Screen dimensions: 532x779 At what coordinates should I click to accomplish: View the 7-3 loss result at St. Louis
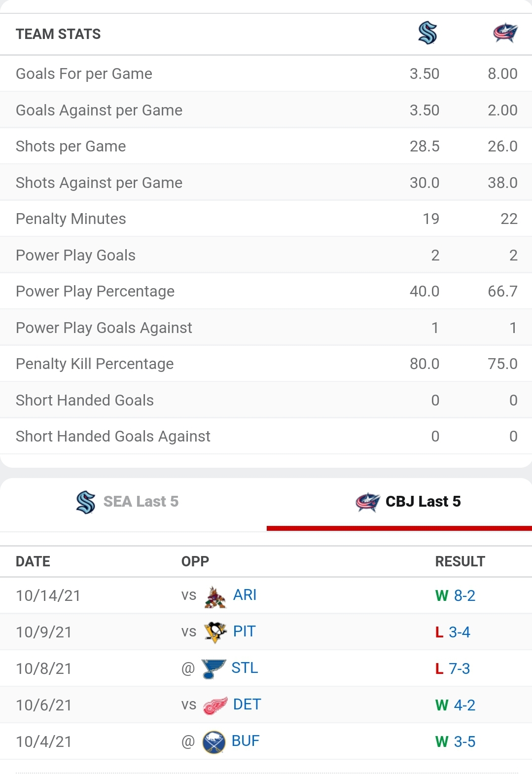[x=460, y=669]
